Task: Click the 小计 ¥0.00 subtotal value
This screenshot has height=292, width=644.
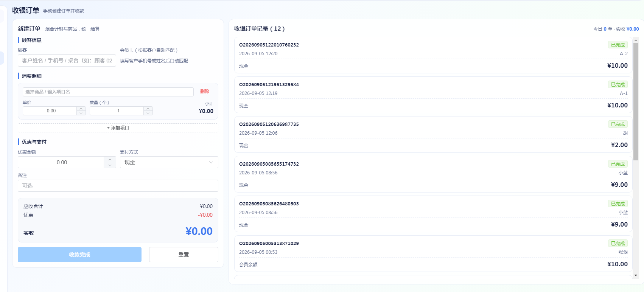Action: point(206,111)
